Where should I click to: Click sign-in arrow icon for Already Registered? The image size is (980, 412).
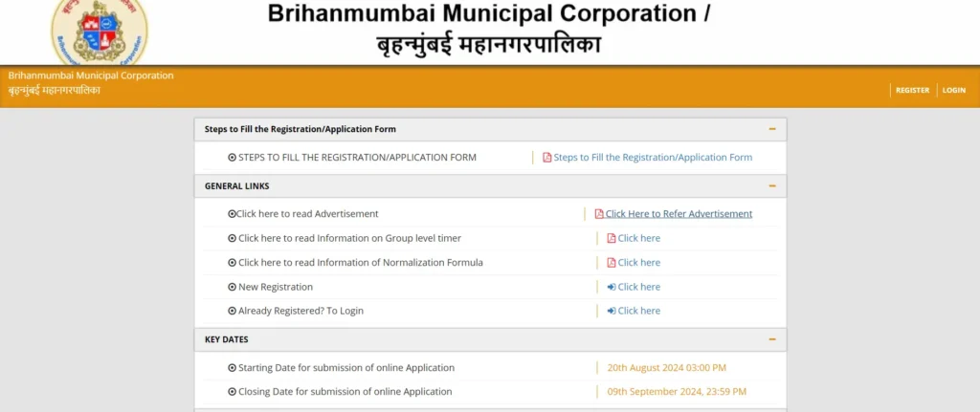(612, 311)
